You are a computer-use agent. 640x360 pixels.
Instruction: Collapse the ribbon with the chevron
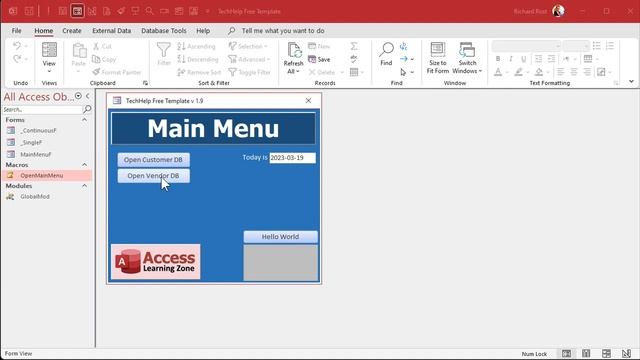[x=631, y=82]
